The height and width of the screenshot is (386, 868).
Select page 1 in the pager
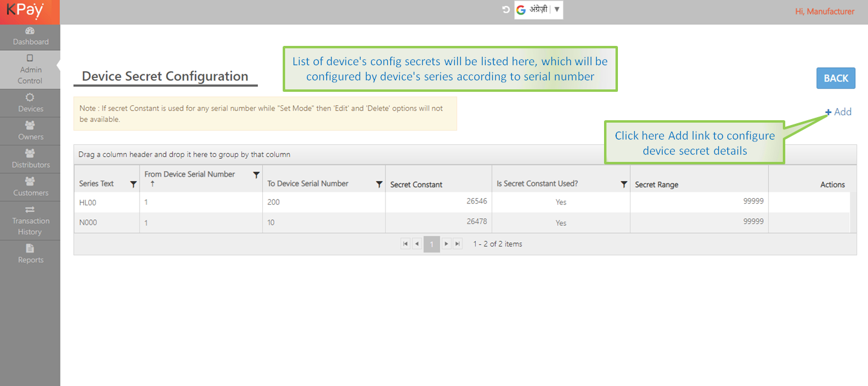coord(431,244)
